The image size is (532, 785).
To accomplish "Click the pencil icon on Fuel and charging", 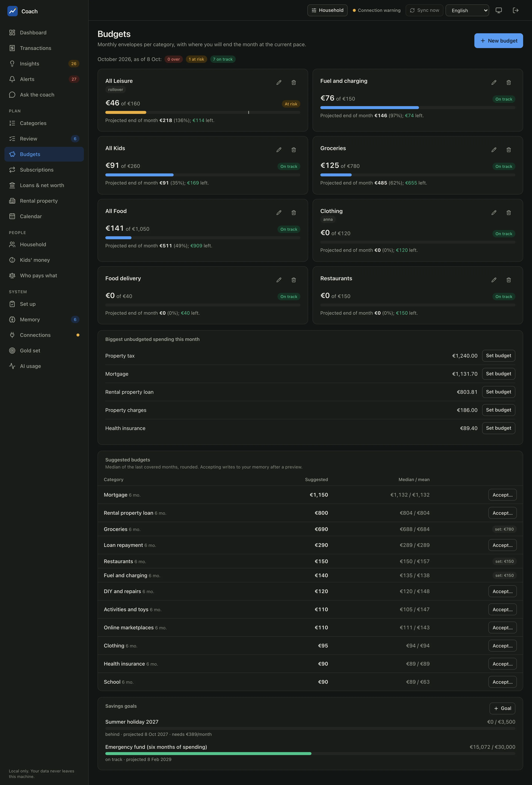I will pyautogui.click(x=494, y=82).
